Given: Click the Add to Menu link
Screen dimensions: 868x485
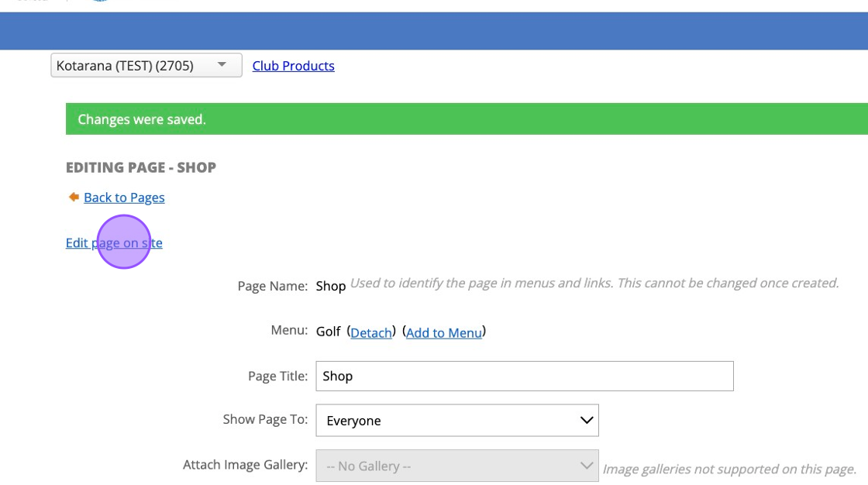Looking at the screenshot, I should (444, 332).
